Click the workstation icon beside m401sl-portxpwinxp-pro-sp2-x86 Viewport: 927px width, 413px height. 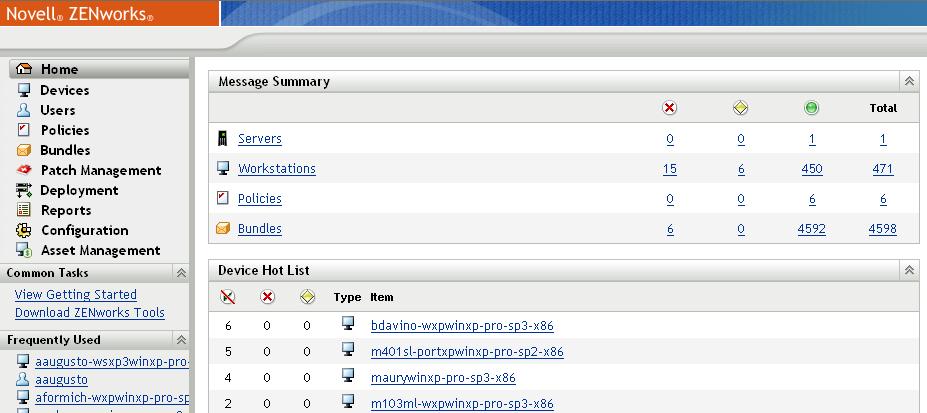pyautogui.click(x=348, y=350)
